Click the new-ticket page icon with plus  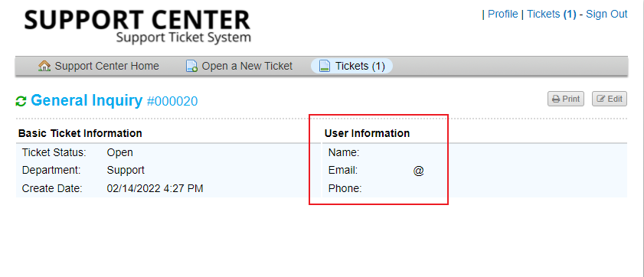[191, 66]
